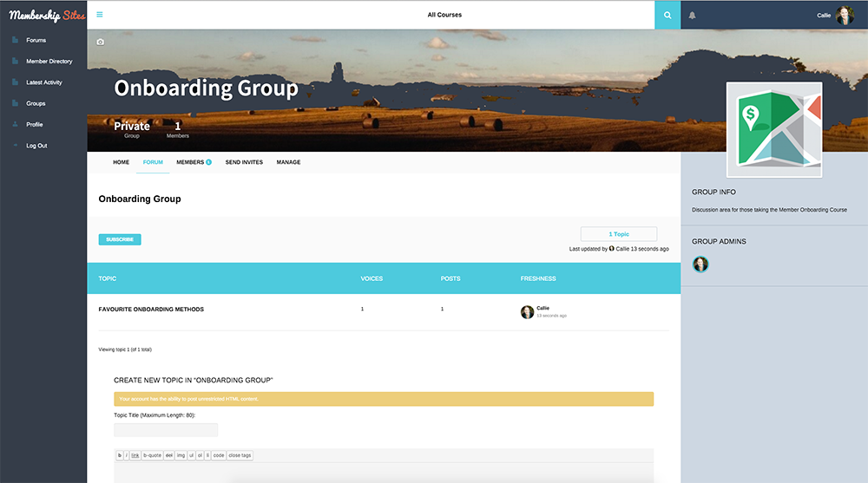This screenshot has width=868, height=483.
Task: Click the 'link' editor button
Action: [135, 455]
